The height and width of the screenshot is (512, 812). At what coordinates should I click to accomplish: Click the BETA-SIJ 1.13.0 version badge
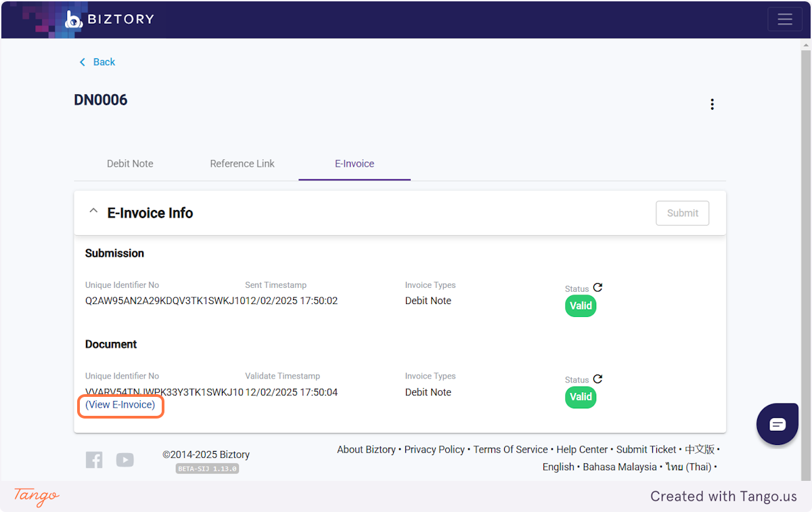(207, 469)
